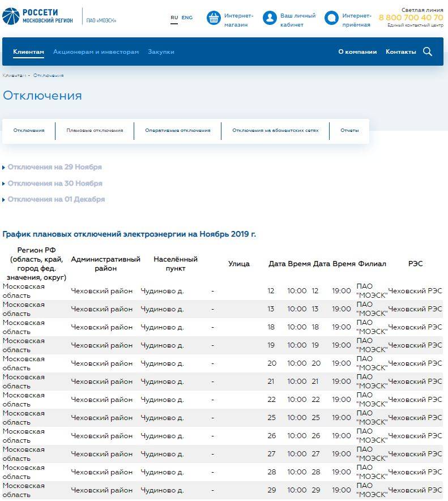Select the Клиентам menu item

click(x=28, y=52)
